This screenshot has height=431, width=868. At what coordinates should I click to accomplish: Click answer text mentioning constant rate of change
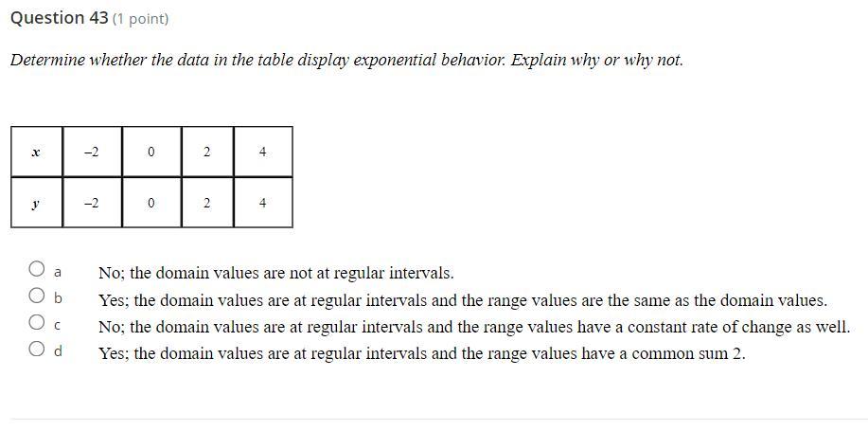point(474,328)
